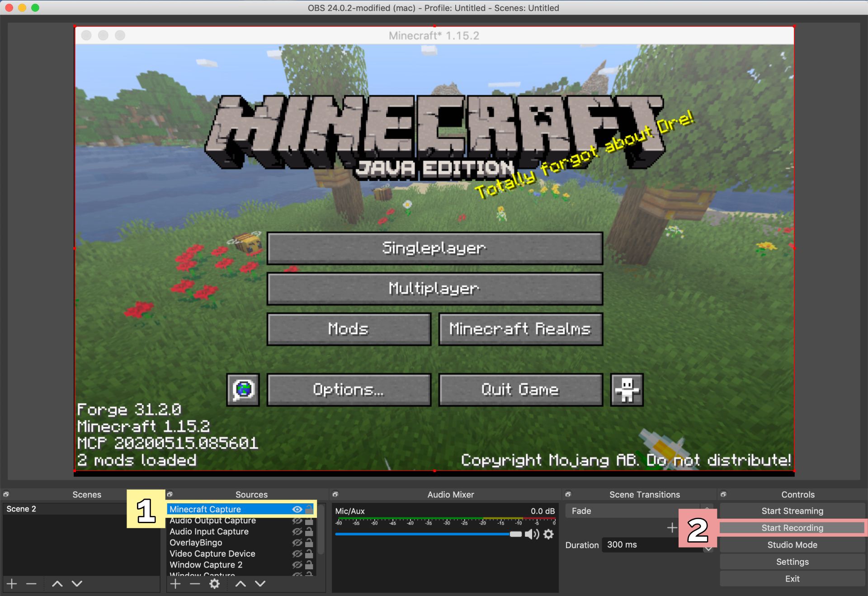Mute the Mic/Aux speaker icon
The width and height of the screenshot is (868, 596).
[x=531, y=535]
